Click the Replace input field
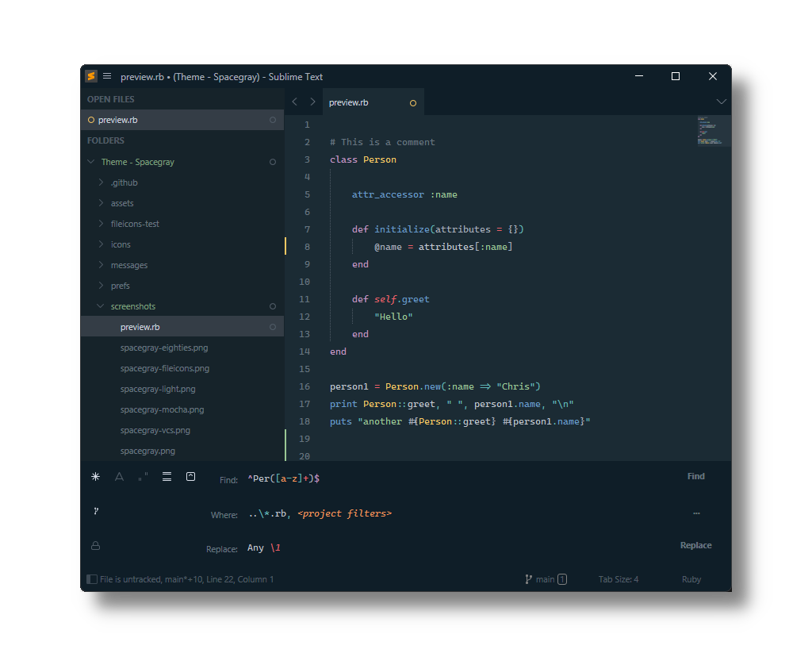Viewport: 812px width, 657px height. (458, 547)
